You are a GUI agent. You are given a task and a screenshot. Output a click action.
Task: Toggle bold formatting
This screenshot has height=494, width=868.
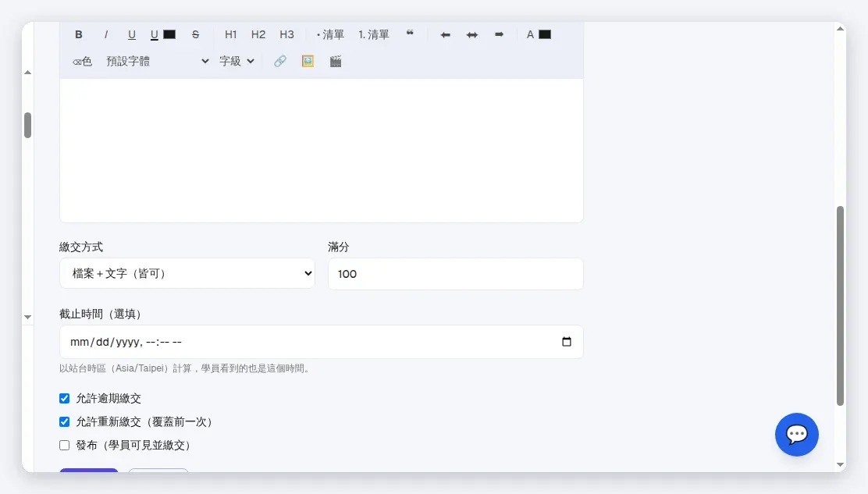(79, 35)
